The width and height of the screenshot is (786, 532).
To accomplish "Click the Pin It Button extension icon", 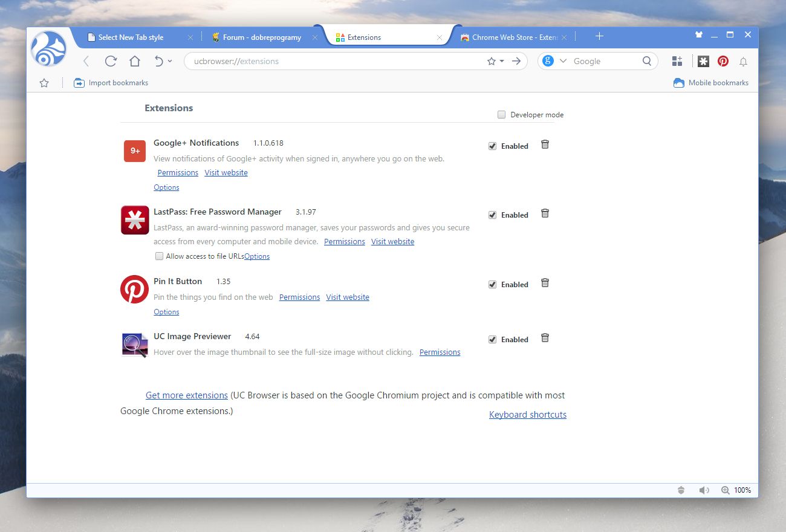I will (135, 289).
